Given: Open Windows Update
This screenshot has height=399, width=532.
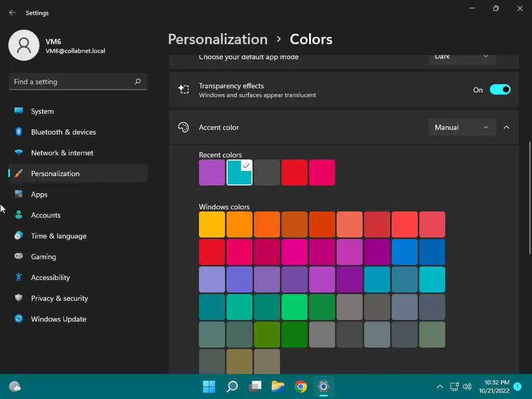Looking at the screenshot, I should pyautogui.click(x=78, y=319).
